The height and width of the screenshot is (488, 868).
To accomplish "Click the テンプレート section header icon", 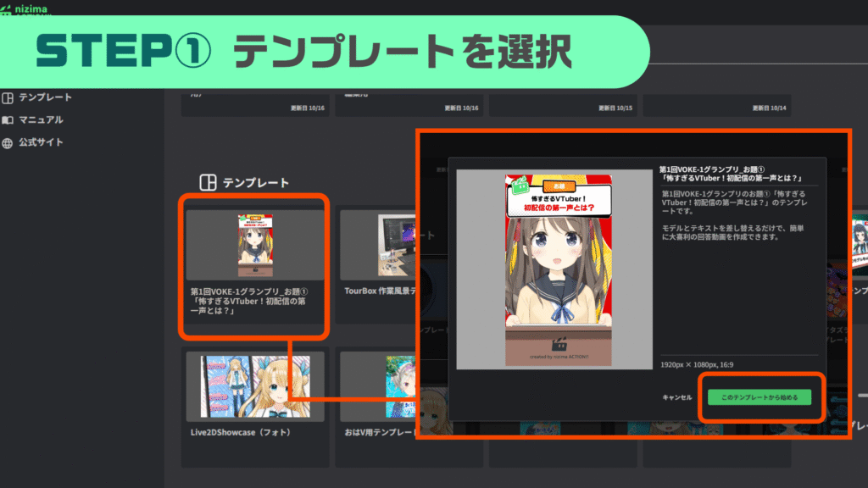I will click(x=207, y=182).
